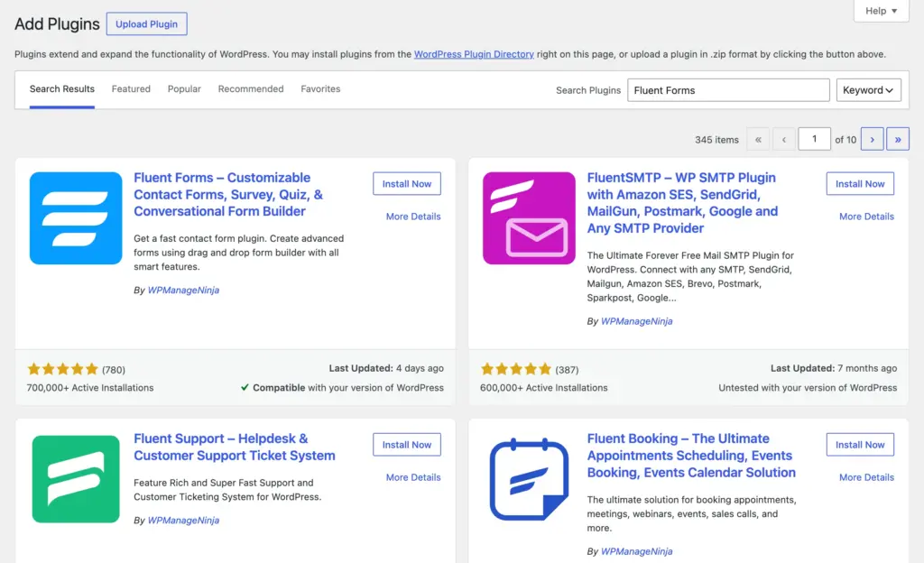
Task: Open the FluentSMTP plugin title link
Action: coord(682,203)
